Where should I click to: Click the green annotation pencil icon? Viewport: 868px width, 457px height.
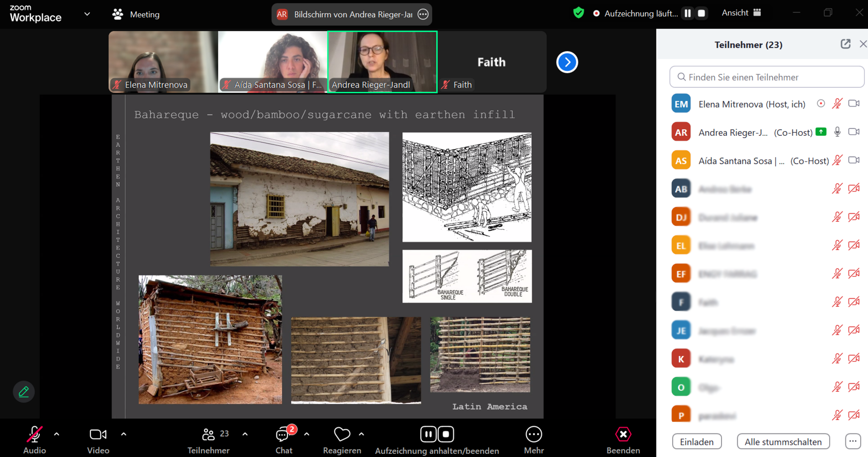[24, 392]
